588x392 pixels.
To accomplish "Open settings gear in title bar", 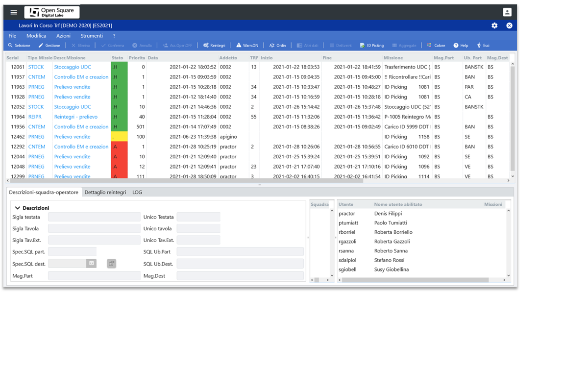I will click(494, 25).
